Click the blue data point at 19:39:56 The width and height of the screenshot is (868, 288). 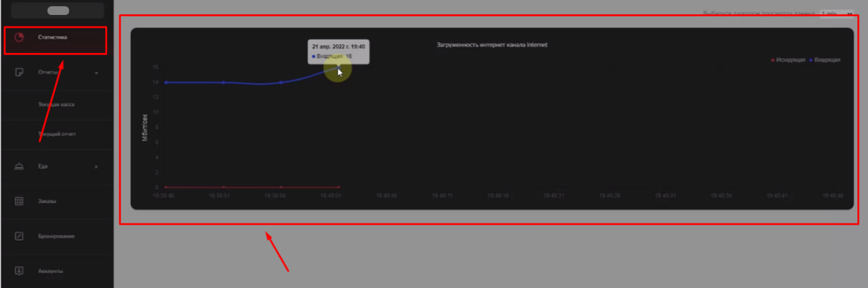281,82
